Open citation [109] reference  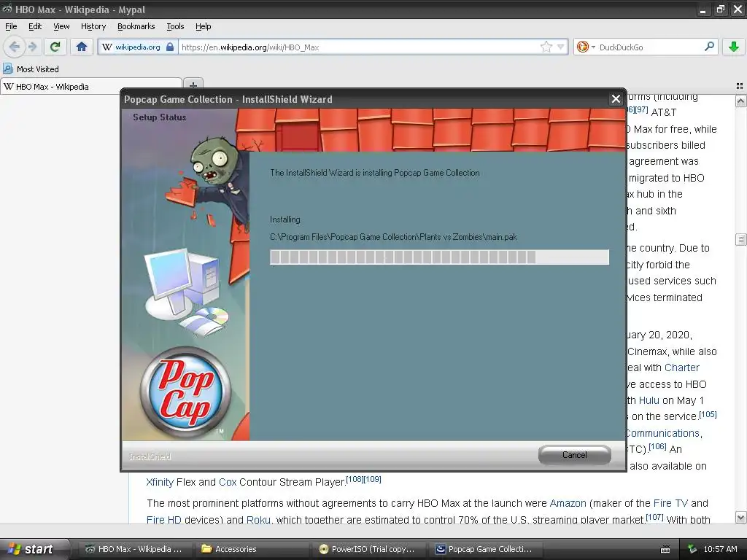tap(373, 479)
